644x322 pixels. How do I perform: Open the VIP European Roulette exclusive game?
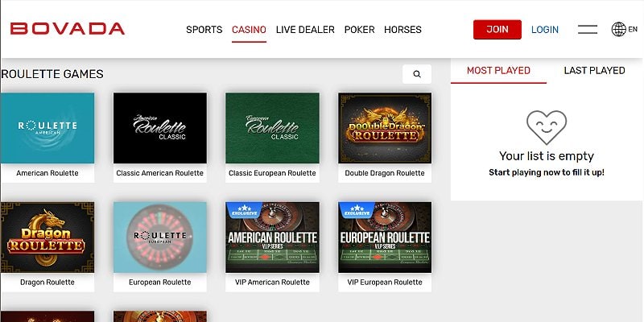point(384,237)
